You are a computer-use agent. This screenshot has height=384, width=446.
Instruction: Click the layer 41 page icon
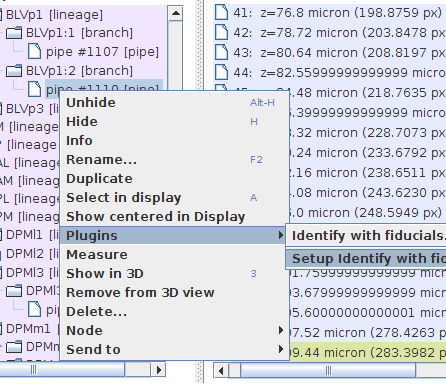coord(221,13)
